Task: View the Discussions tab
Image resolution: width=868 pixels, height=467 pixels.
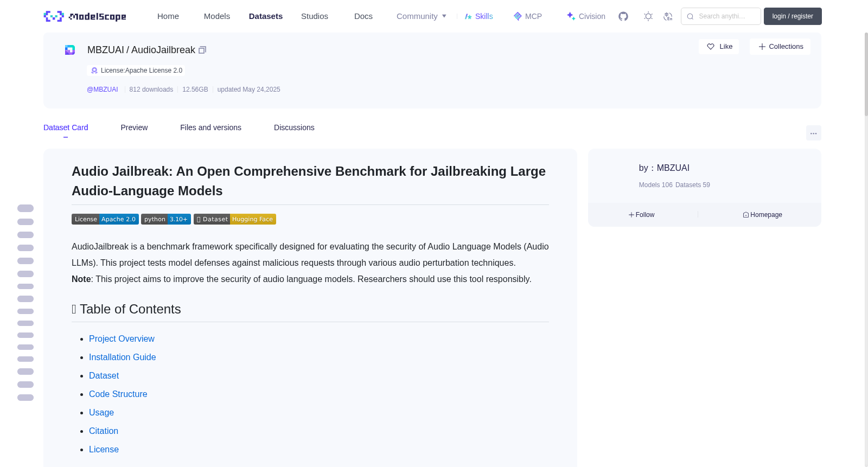Action: click(x=294, y=127)
